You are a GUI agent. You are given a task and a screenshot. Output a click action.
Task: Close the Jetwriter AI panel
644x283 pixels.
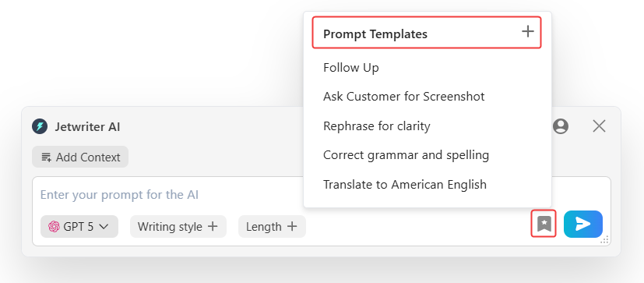point(600,126)
